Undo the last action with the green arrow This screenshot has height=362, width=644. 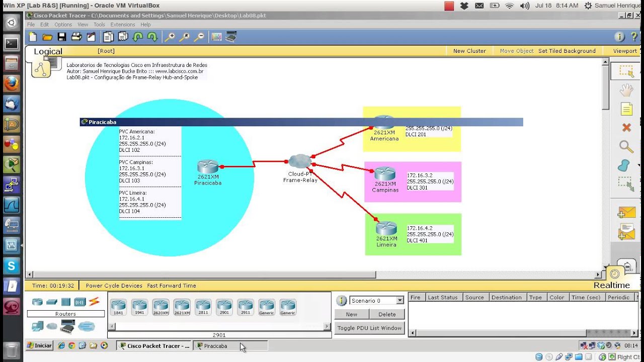138,37
